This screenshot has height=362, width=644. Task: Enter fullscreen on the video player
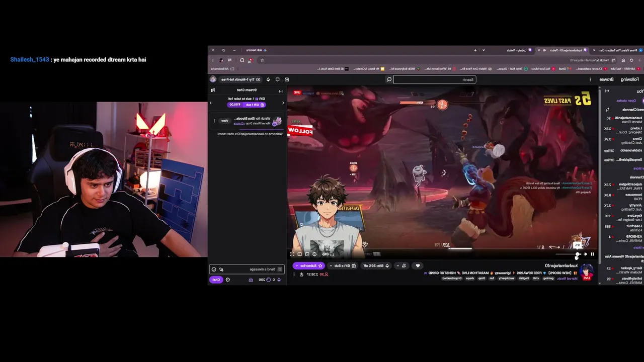pos(292,254)
